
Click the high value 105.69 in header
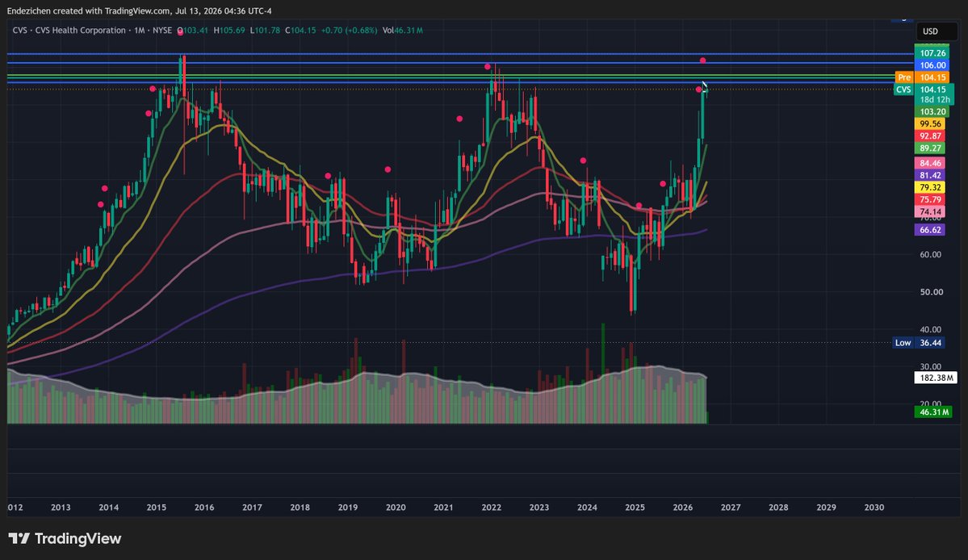[233, 30]
